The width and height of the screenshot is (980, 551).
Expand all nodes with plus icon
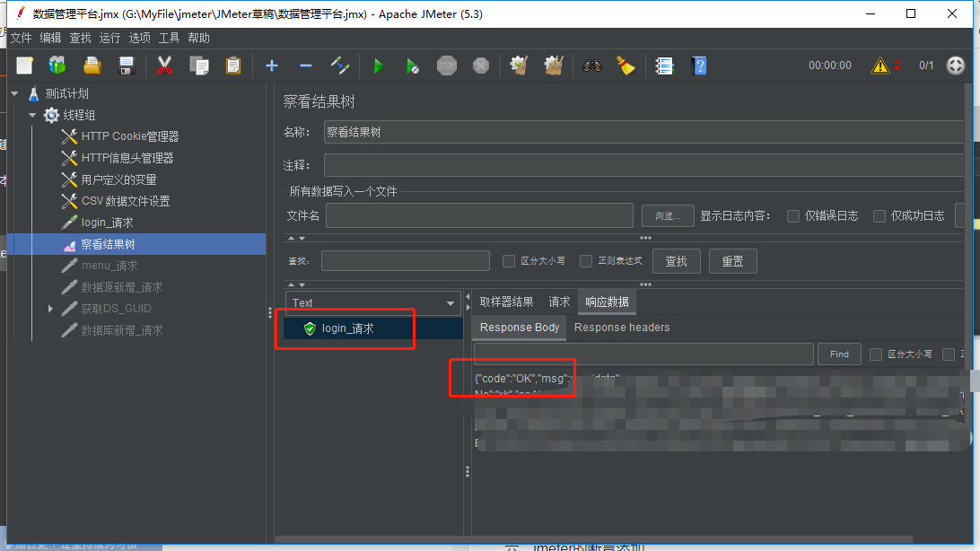coord(272,66)
